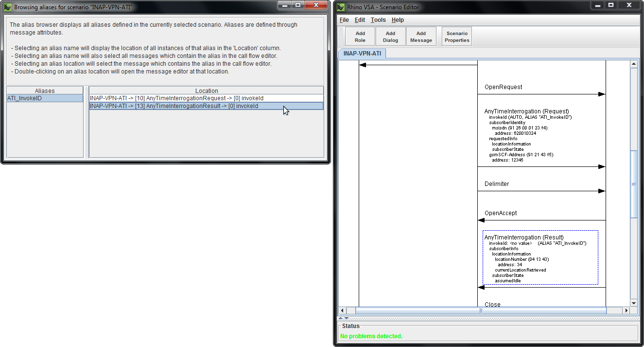Click the Add Dialog toolbar button
This screenshot has width=644, height=347.
point(390,36)
